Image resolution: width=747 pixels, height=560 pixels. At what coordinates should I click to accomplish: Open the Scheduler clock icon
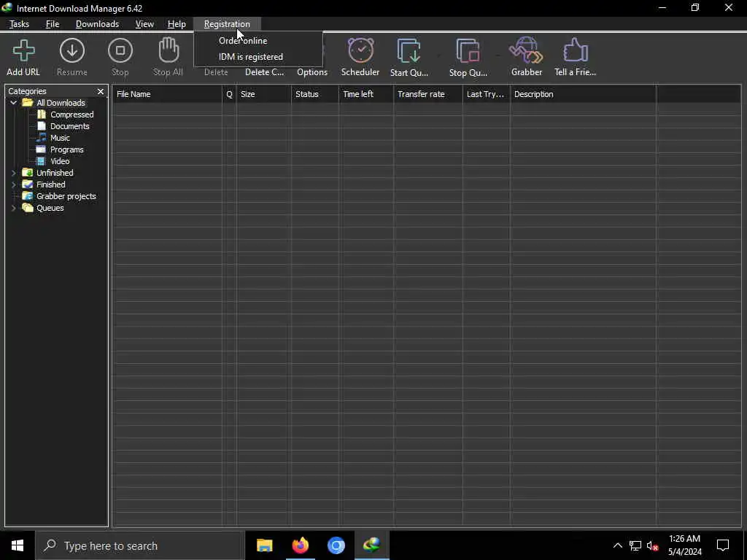tap(360, 50)
